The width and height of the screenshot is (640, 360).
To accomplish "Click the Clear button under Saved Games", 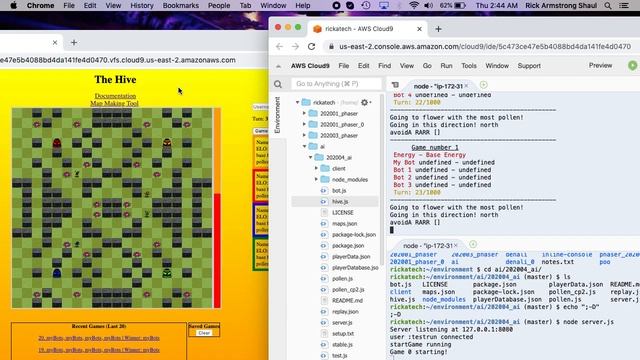I will pyautogui.click(x=204, y=333).
